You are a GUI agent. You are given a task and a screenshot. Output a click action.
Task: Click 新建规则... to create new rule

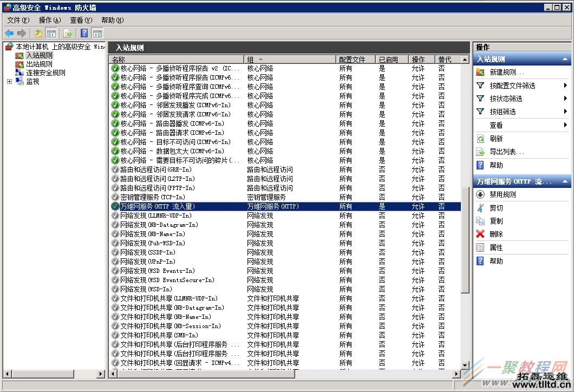tap(506, 72)
